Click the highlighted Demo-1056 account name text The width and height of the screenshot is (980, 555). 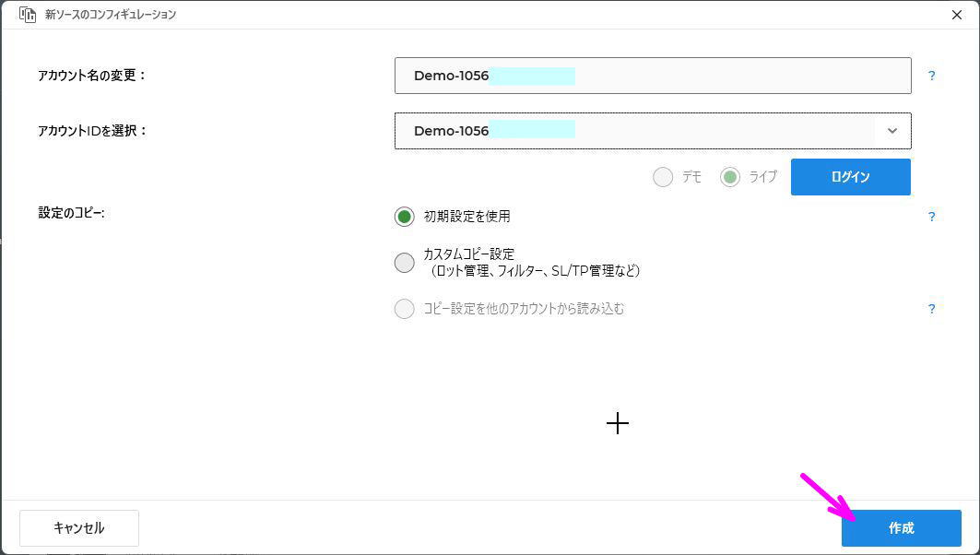pyautogui.click(x=452, y=76)
